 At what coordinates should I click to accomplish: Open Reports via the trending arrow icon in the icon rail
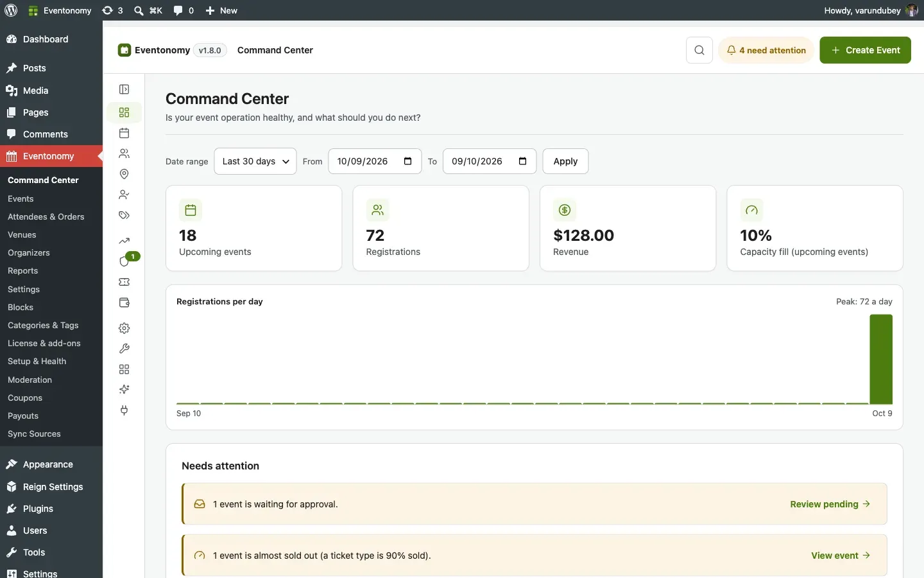(x=124, y=241)
